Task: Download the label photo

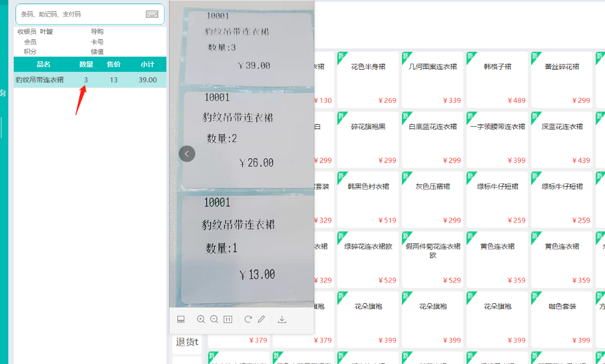Action: (282, 319)
